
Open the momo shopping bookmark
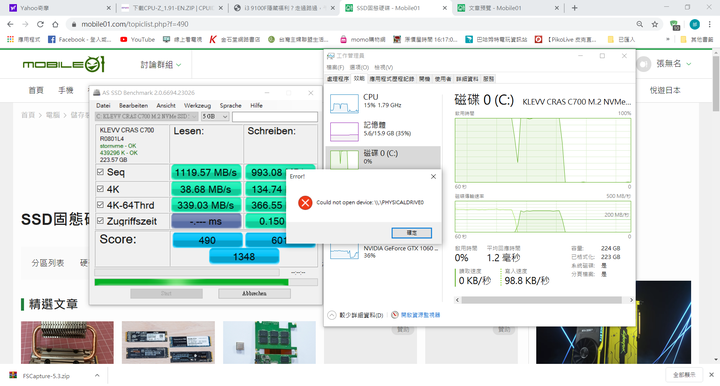click(362, 39)
